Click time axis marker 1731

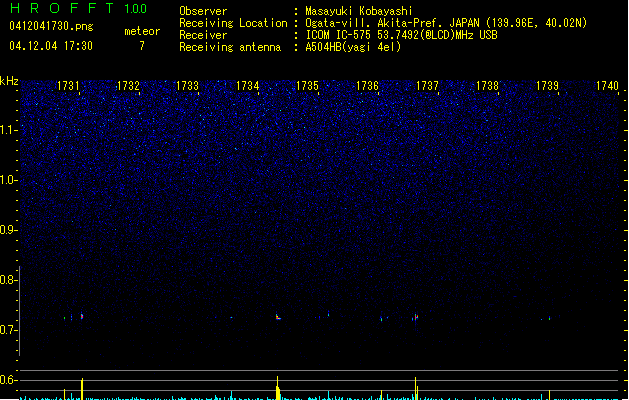tap(68, 86)
